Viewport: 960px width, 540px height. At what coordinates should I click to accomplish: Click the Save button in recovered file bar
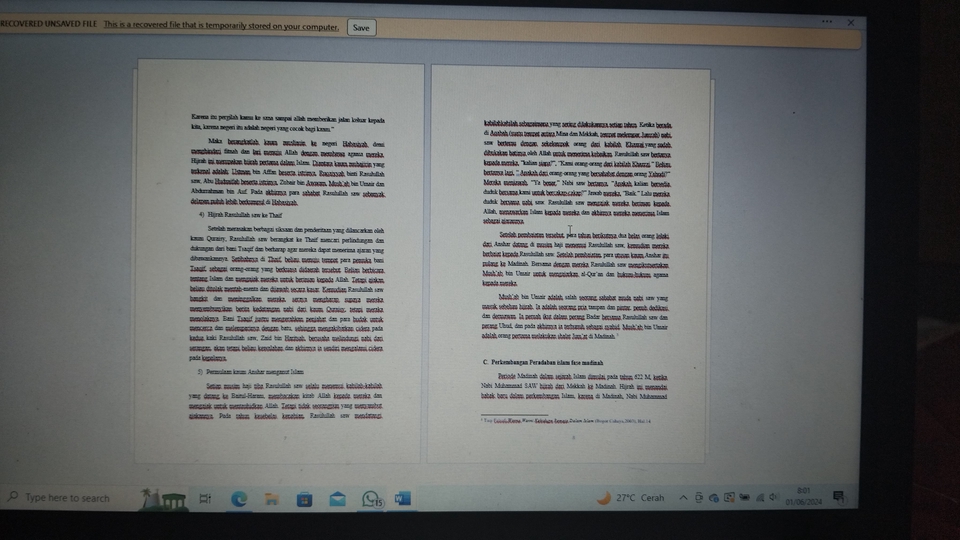point(361,28)
